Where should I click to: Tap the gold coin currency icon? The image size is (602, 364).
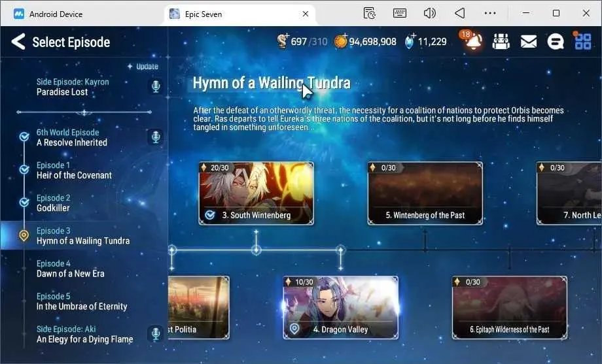pos(340,41)
